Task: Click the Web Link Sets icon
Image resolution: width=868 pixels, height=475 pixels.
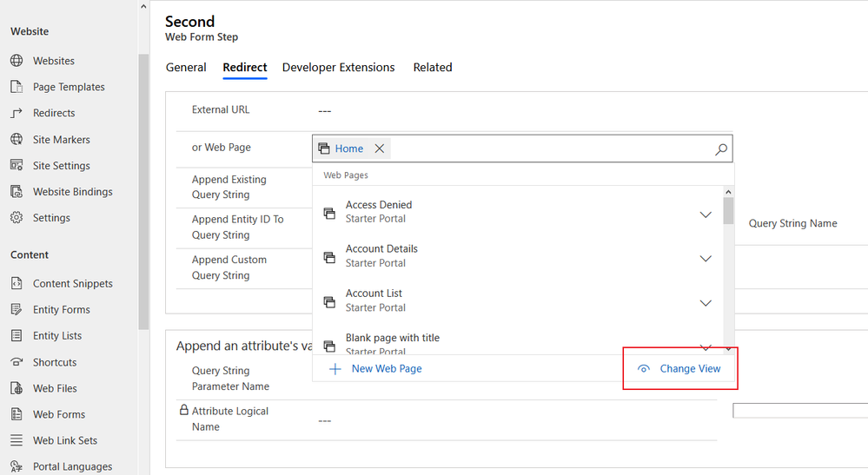Action: pos(17,440)
